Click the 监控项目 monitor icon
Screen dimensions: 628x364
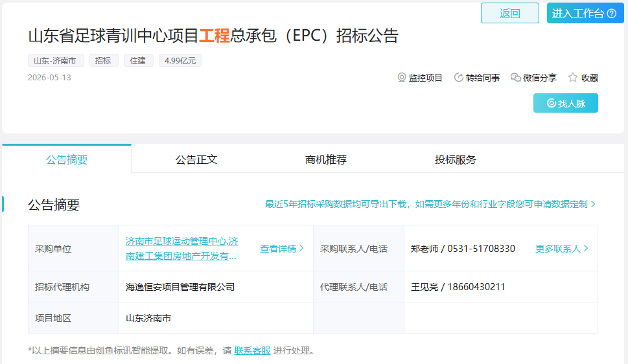pyautogui.click(x=401, y=77)
